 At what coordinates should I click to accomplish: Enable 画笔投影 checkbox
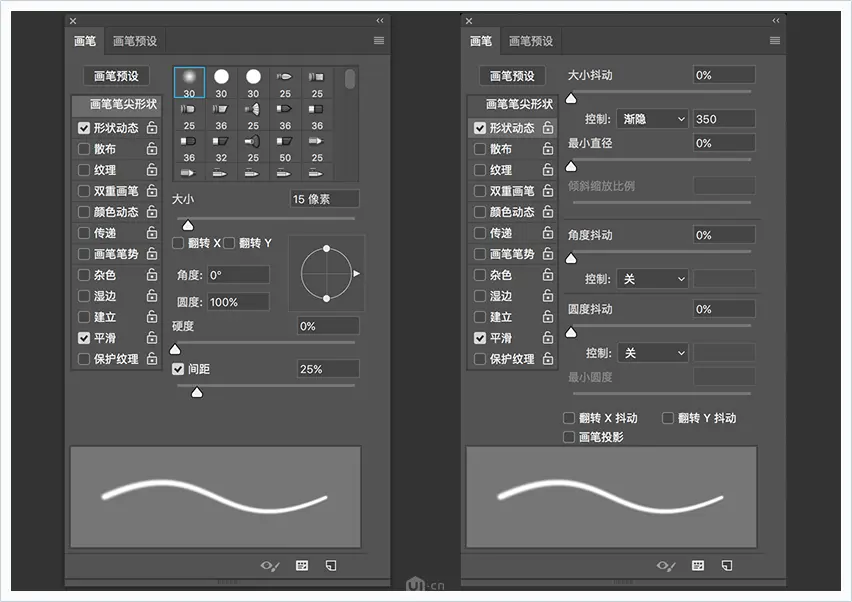[569, 437]
